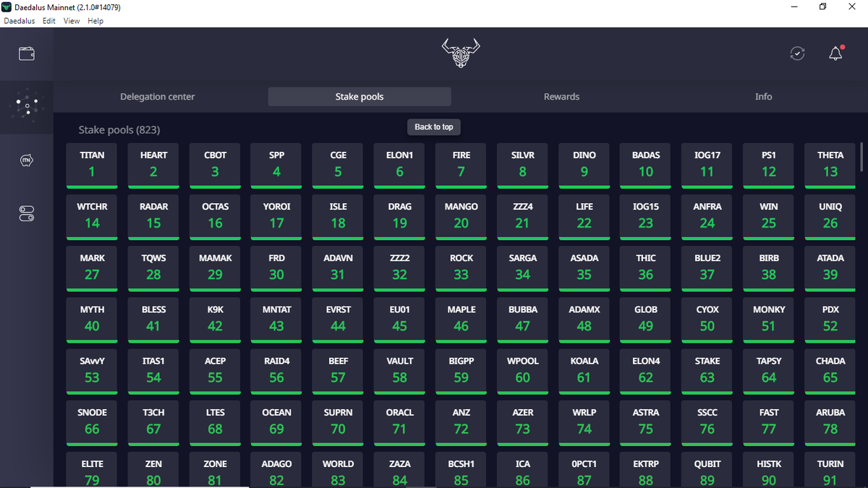Select the ARUBA pool ranked 78
This screenshot has width=868, height=488.
830,423
